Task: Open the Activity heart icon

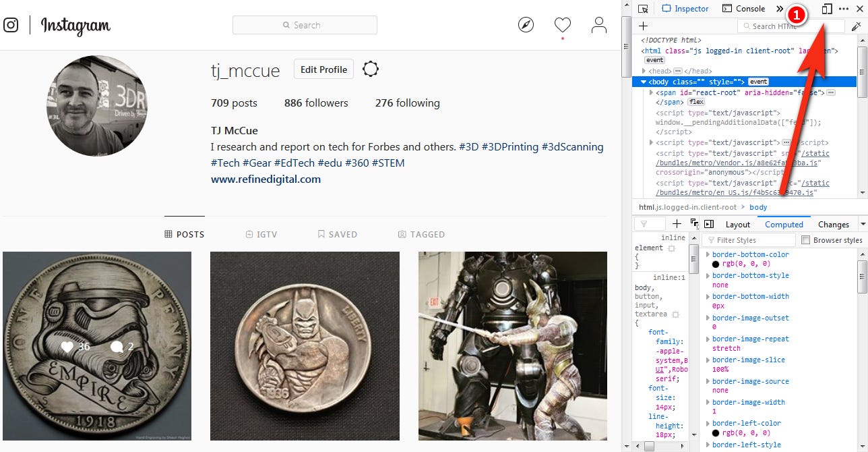Action: tap(563, 26)
